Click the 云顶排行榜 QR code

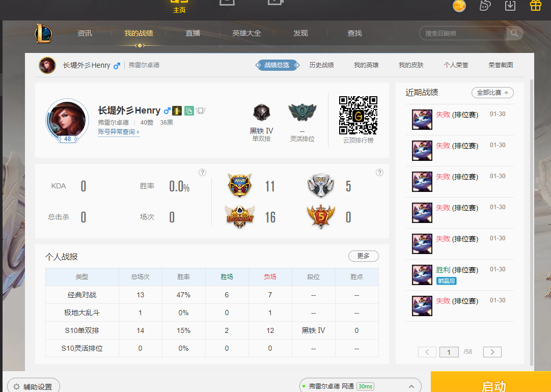pos(358,115)
